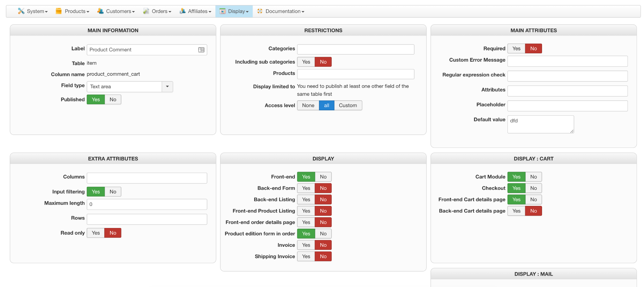The image size is (644, 287).
Task: Set Front-end Cart details page to No
Action: coord(534,199)
